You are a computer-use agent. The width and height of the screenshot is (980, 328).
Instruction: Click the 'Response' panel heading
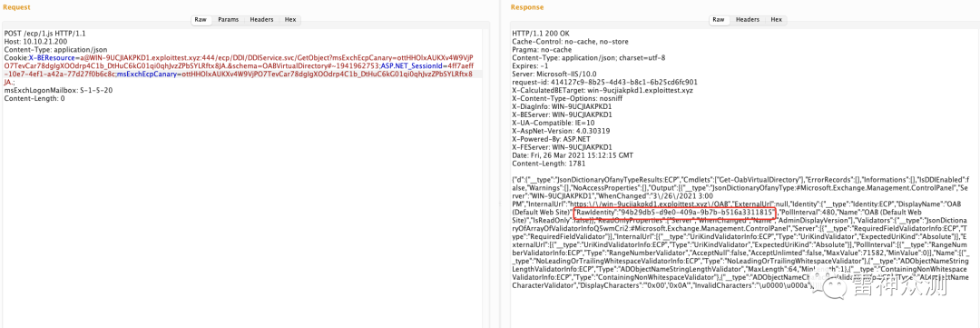tap(527, 7)
